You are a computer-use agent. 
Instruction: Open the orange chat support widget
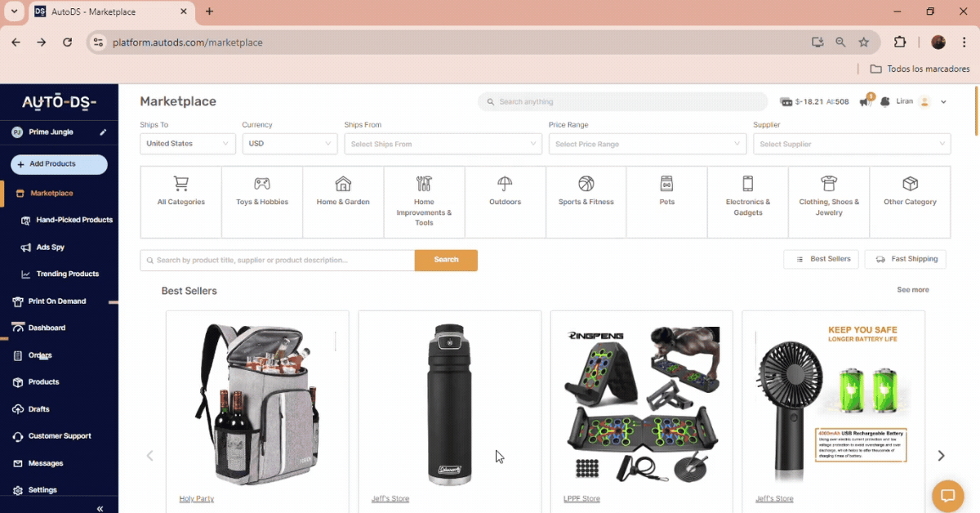point(947,496)
